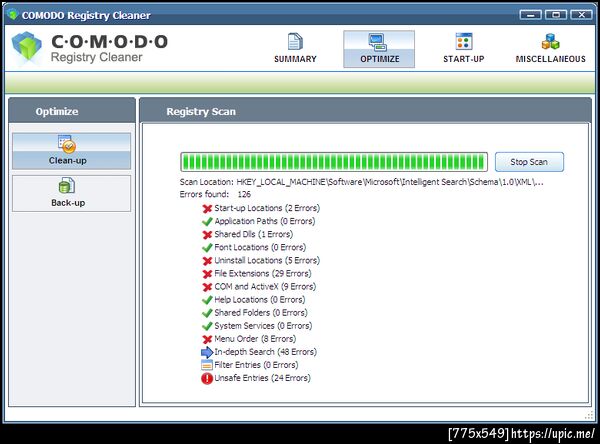Click the title bar Comodo app icon
Viewport: 600px width, 444px height.
(x=13, y=15)
